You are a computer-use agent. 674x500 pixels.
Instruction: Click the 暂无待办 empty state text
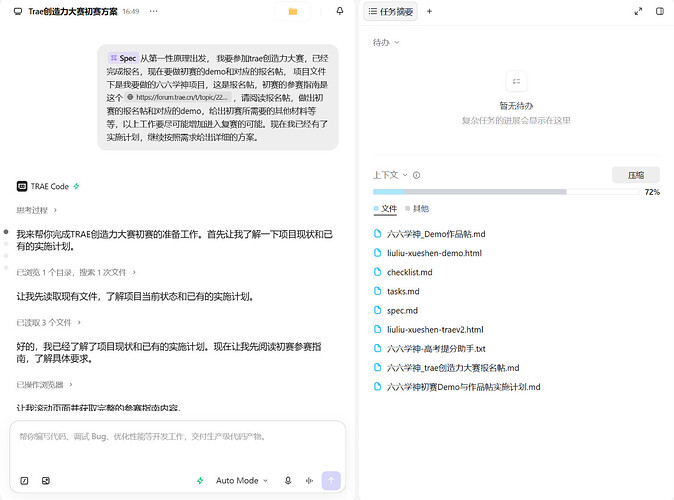[x=516, y=105]
